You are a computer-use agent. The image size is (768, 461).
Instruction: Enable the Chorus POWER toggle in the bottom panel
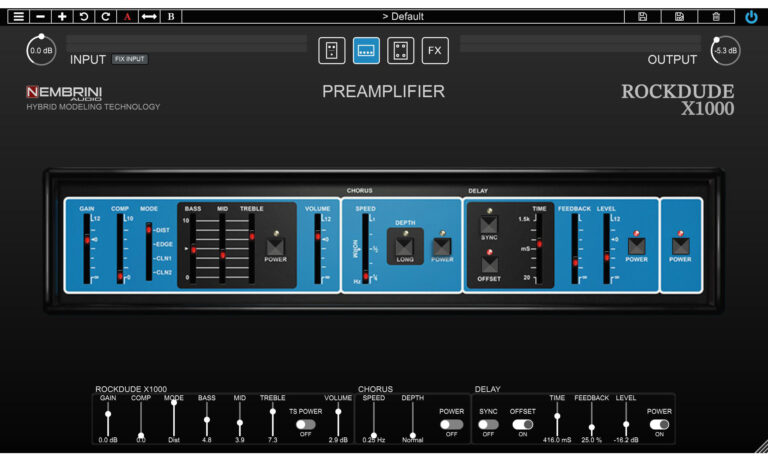tap(451, 424)
